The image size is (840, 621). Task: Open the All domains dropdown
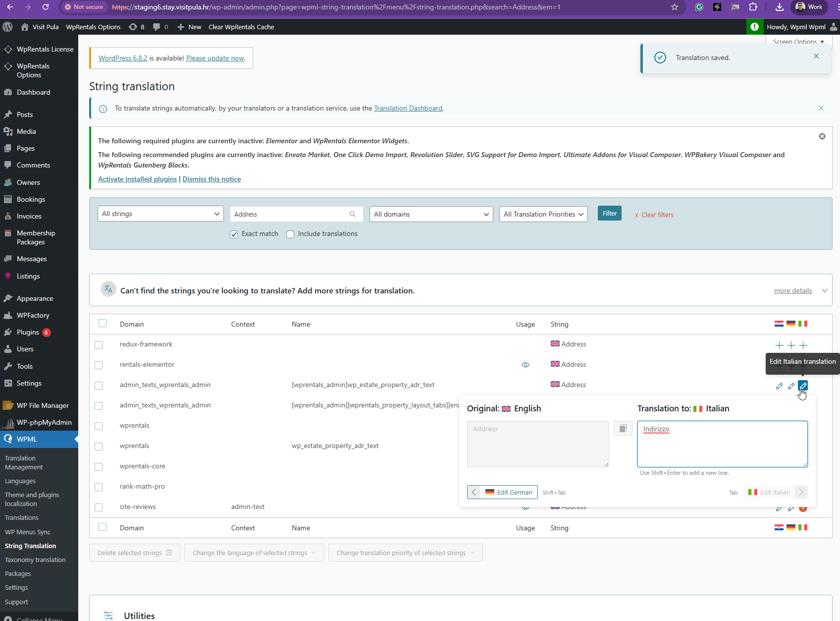pos(431,214)
